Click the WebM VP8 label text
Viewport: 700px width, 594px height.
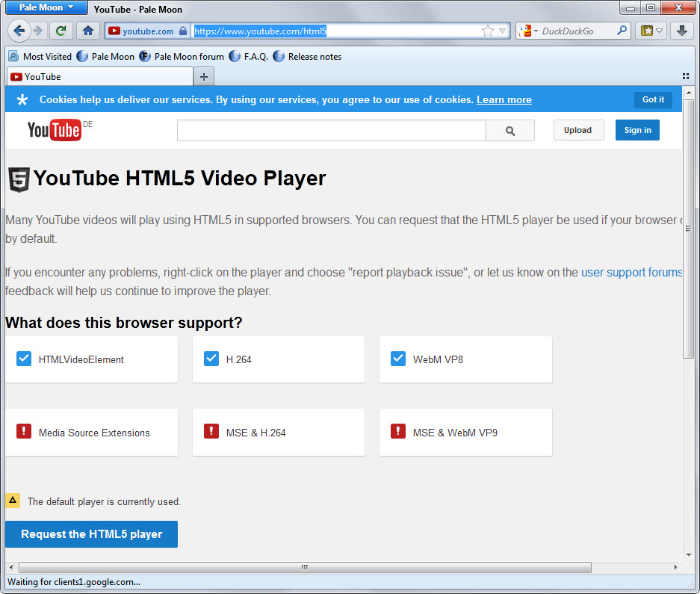438,359
